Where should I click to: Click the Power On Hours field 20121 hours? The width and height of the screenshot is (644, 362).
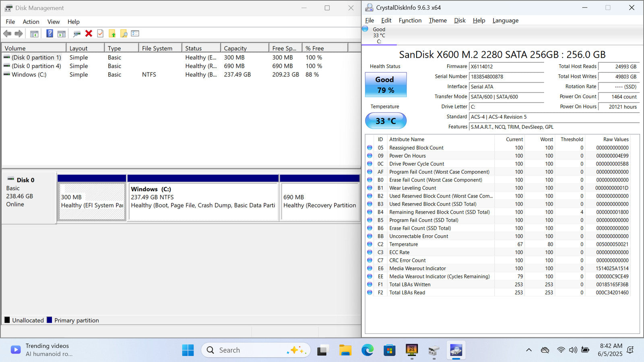click(x=619, y=107)
